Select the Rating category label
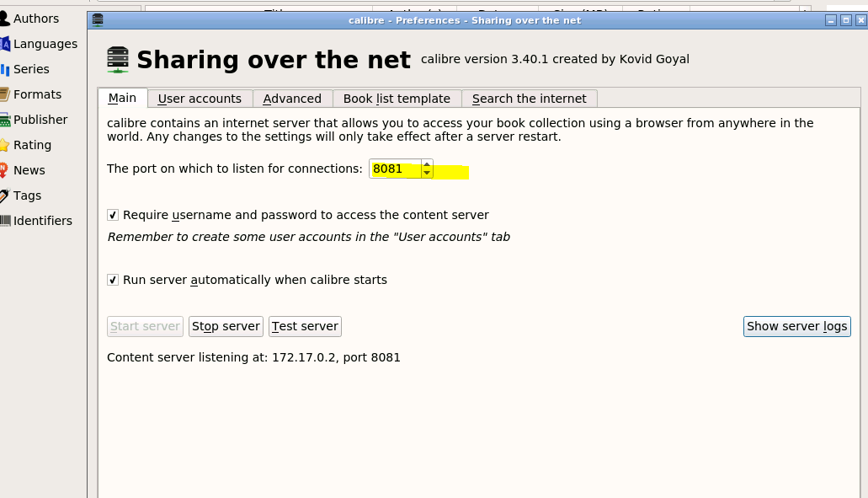The height and width of the screenshot is (498, 868). (x=32, y=145)
